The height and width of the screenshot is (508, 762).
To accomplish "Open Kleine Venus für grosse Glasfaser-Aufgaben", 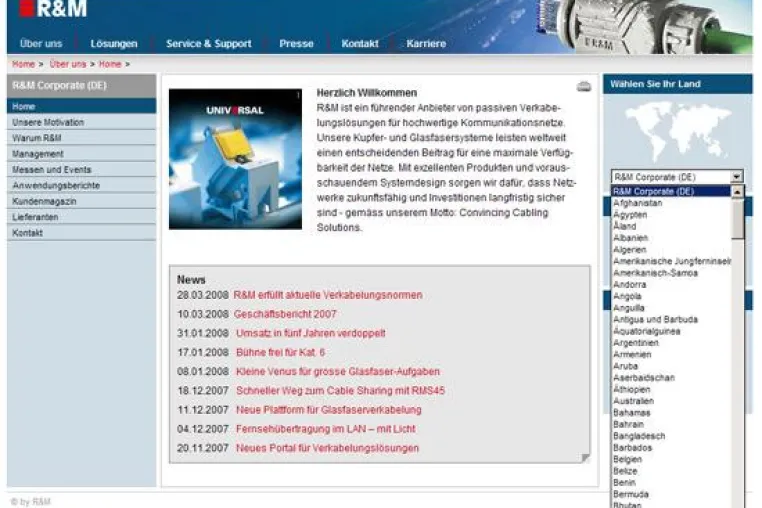I will click(x=338, y=371).
